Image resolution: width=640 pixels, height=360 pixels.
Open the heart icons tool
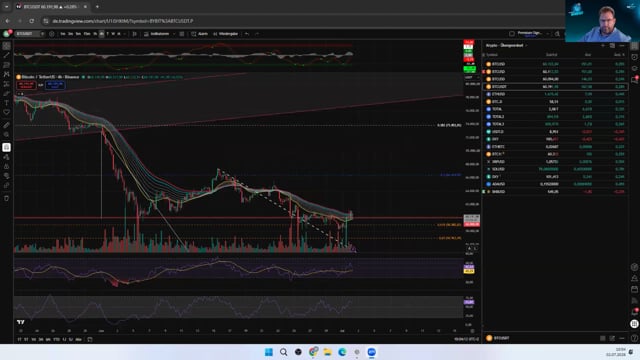(x=7, y=112)
